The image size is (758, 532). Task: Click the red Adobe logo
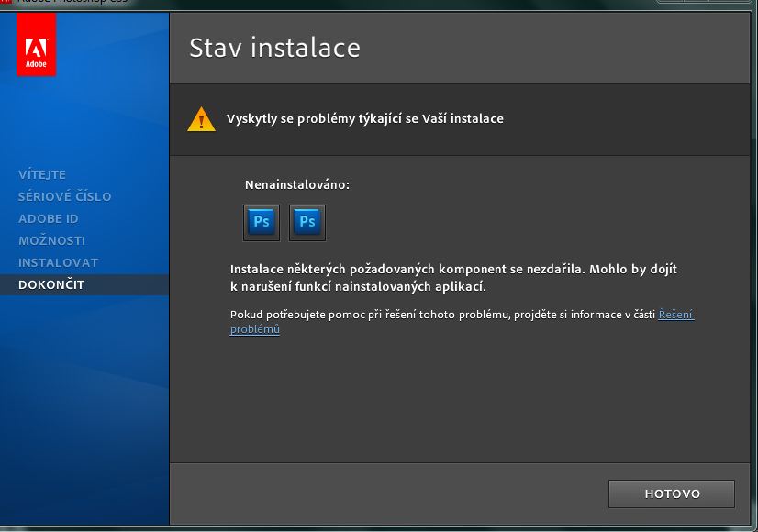coord(37,44)
